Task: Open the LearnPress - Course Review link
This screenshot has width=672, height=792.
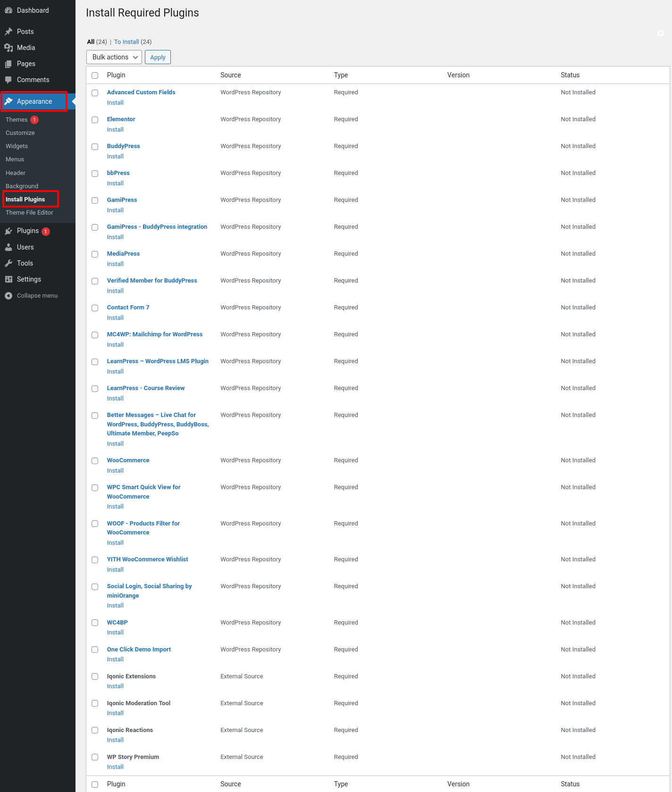Action: [x=146, y=388]
